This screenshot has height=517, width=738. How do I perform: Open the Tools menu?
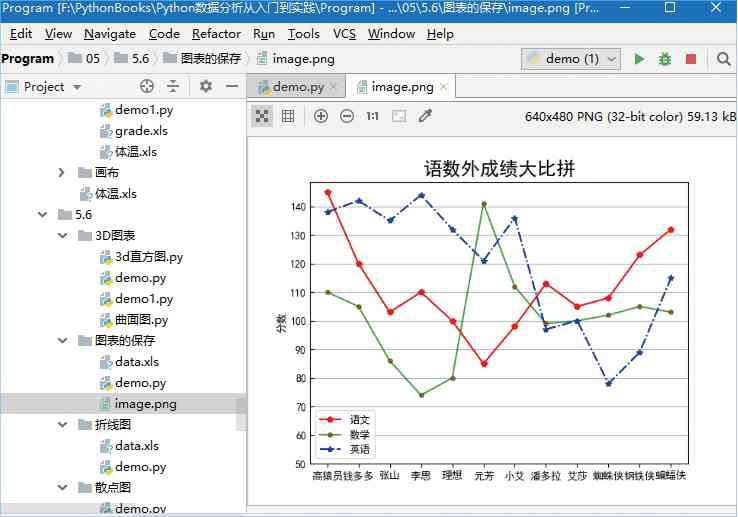[304, 34]
